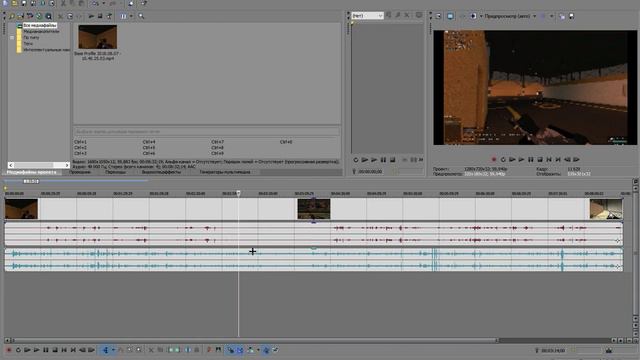
Task: Save preview snapshot to file
Action: [571, 16]
